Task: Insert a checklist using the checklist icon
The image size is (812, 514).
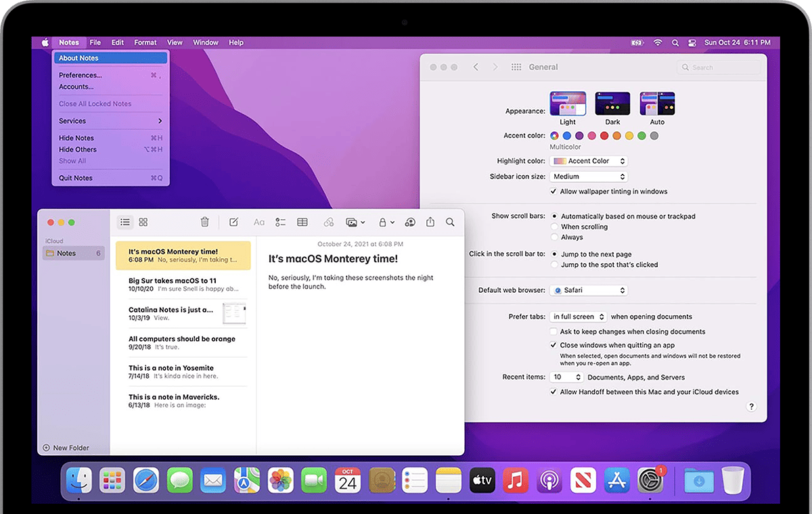Action: tap(281, 222)
